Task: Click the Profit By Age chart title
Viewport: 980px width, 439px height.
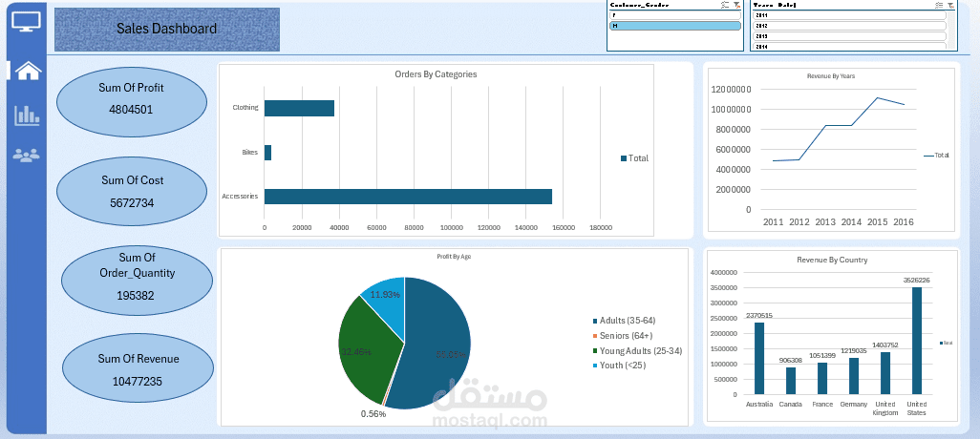Action: tap(454, 257)
